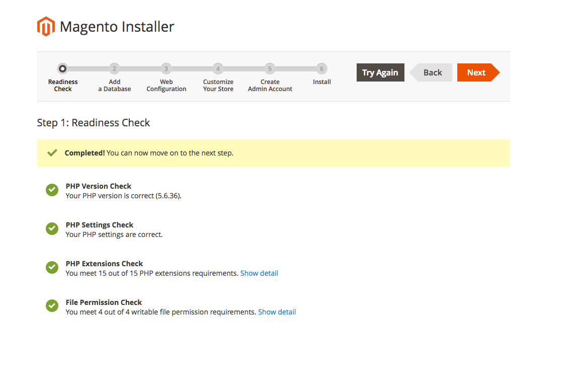
Task: Click the step 4 circle for Customize Your Store
Action: (x=218, y=68)
